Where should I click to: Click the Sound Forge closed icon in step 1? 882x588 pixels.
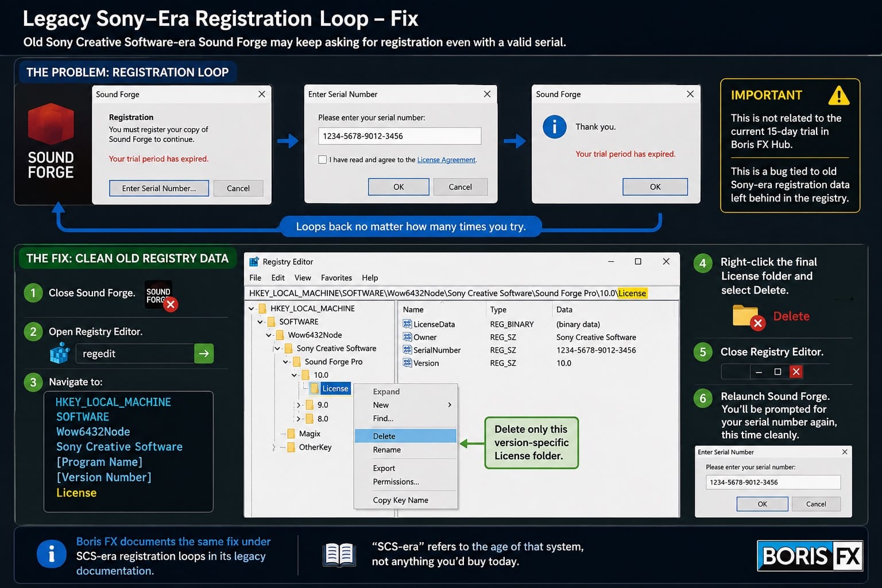pos(161,295)
